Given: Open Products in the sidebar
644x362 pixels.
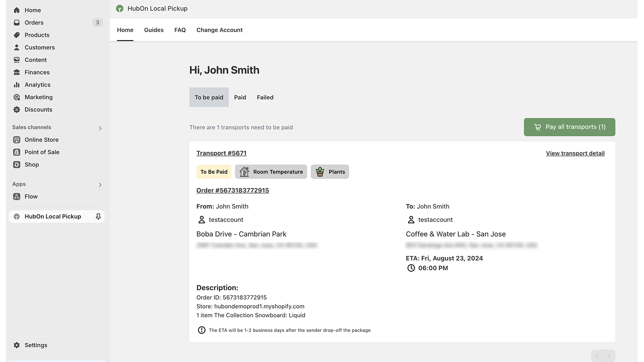Looking at the screenshot, I should pyautogui.click(x=56, y=35).
